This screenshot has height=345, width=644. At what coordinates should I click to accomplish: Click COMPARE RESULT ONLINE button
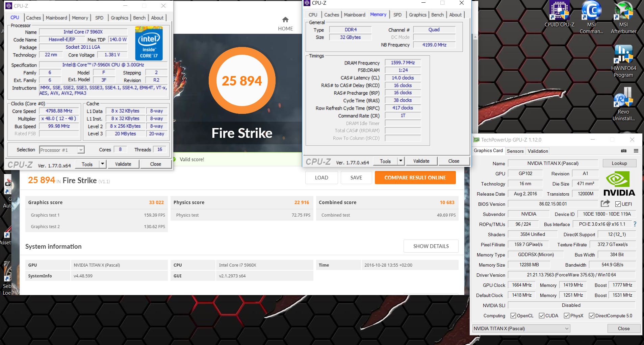[x=415, y=177]
